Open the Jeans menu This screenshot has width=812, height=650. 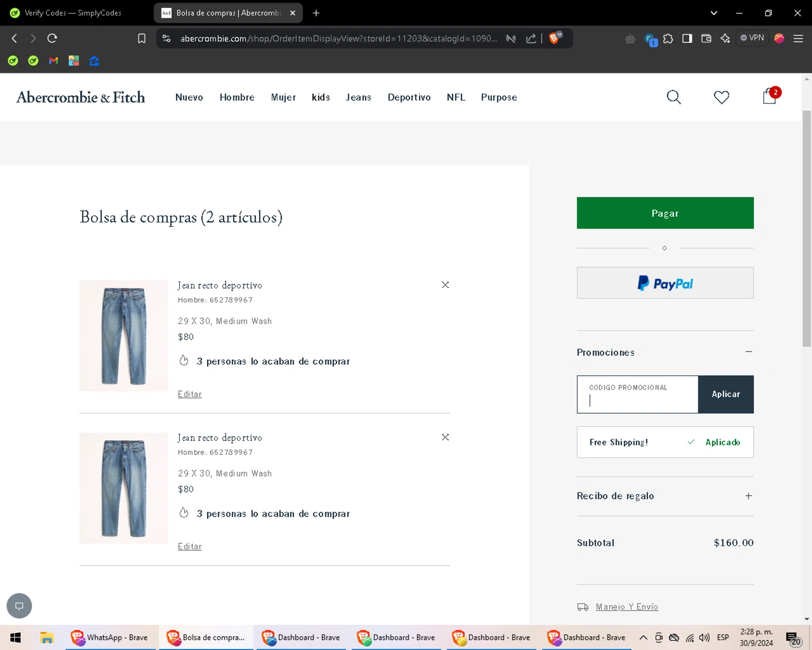pos(358,97)
